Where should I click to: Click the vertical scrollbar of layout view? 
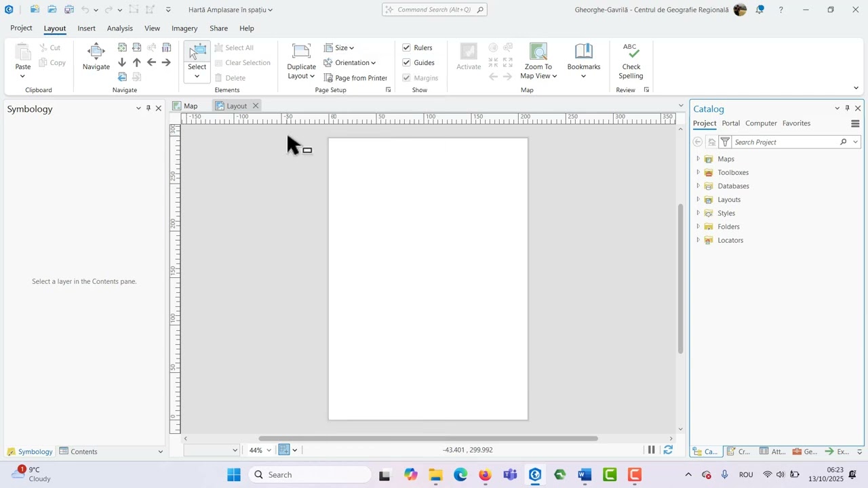pos(681,278)
